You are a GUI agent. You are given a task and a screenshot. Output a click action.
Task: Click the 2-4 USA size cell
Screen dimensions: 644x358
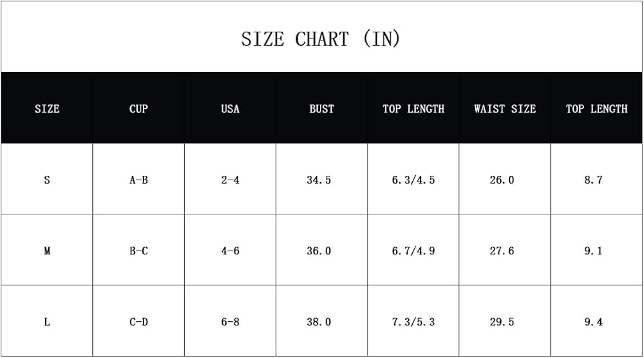(x=230, y=180)
